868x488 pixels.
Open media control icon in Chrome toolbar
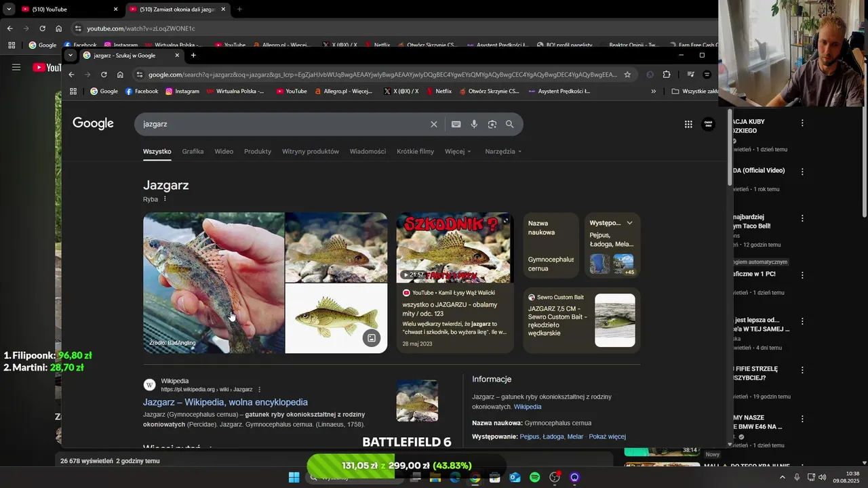[690, 75]
